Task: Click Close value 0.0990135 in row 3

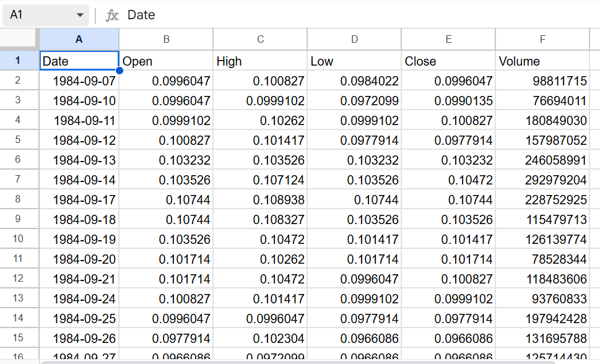Action: pos(448,100)
